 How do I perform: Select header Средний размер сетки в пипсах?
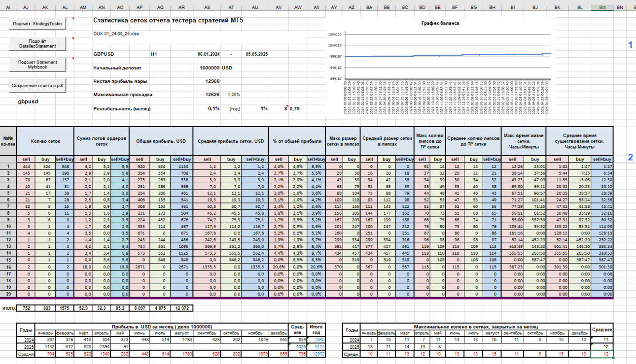387,141
